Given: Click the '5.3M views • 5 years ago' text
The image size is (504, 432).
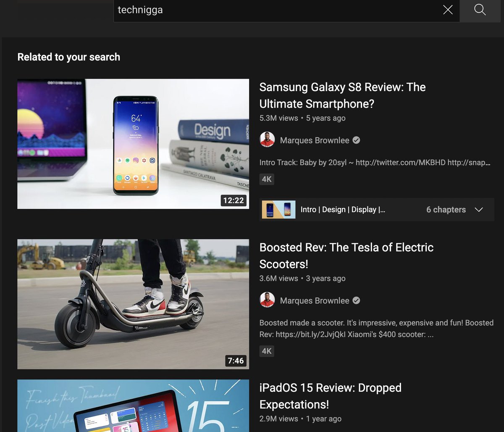Looking at the screenshot, I should click(302, 118).
